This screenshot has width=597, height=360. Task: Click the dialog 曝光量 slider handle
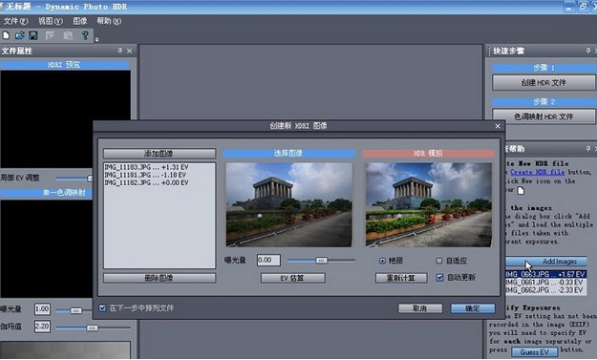pyautogui.click(x=321, y=260)
